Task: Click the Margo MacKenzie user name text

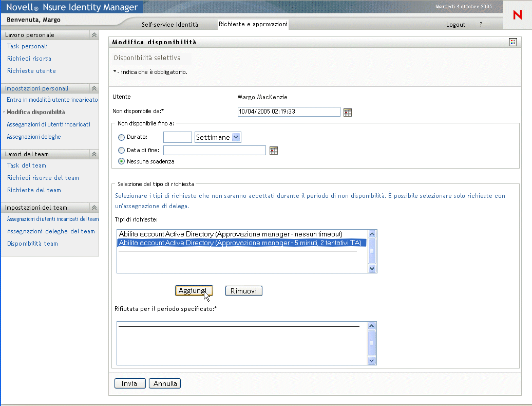Action: click(262, 97)
